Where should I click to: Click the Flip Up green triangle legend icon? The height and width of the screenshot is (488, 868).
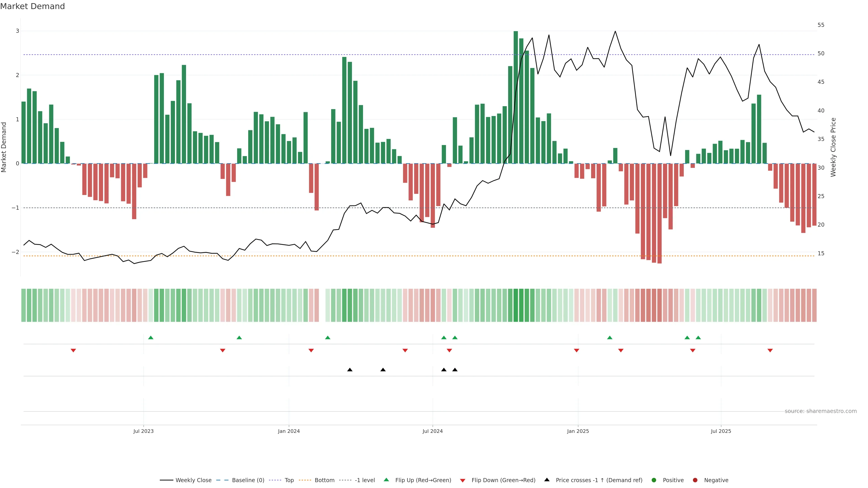coord(387,480)
